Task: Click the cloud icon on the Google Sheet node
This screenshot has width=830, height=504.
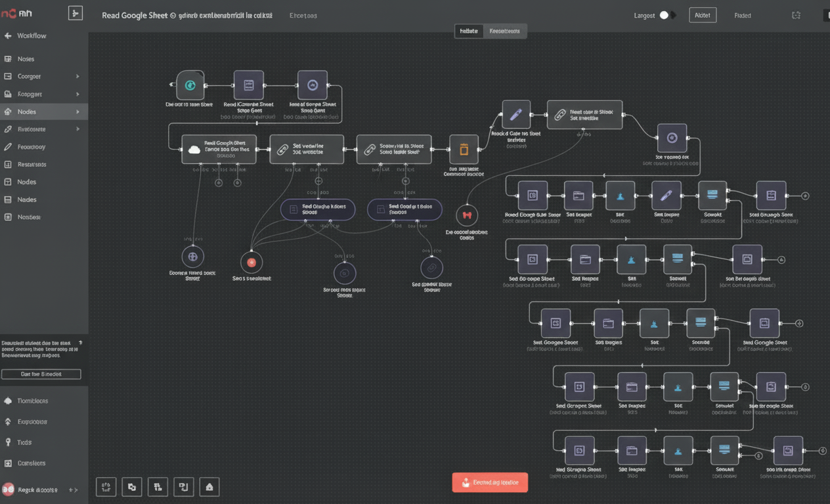Action: coord(194,150)
